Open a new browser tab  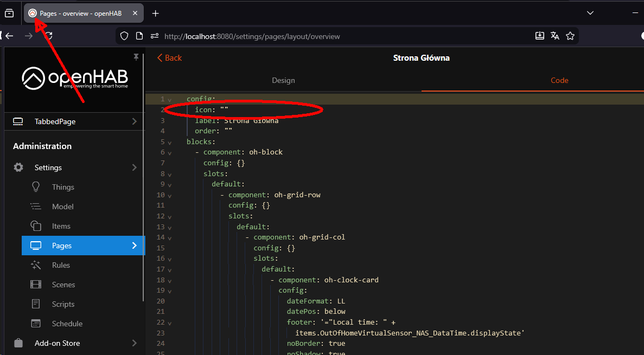(x=156, y=13)
